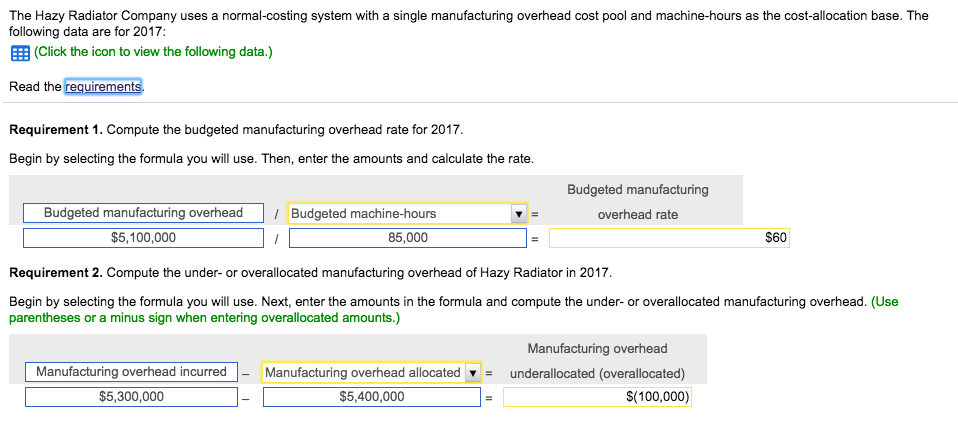
Task: Click the $60 result field
Action: click(670, 238)
